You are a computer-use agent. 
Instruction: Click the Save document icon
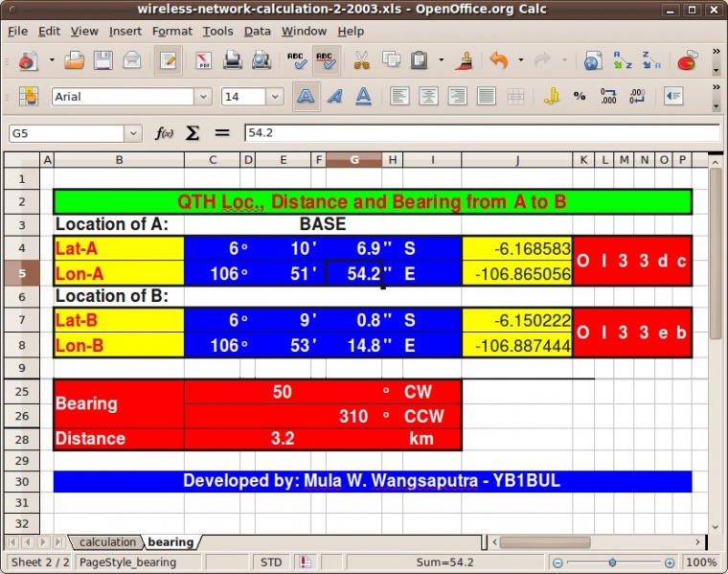tap(102, 60)
